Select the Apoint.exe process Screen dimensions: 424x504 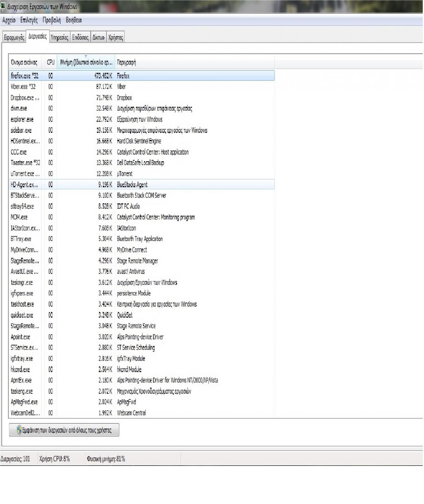142,337
